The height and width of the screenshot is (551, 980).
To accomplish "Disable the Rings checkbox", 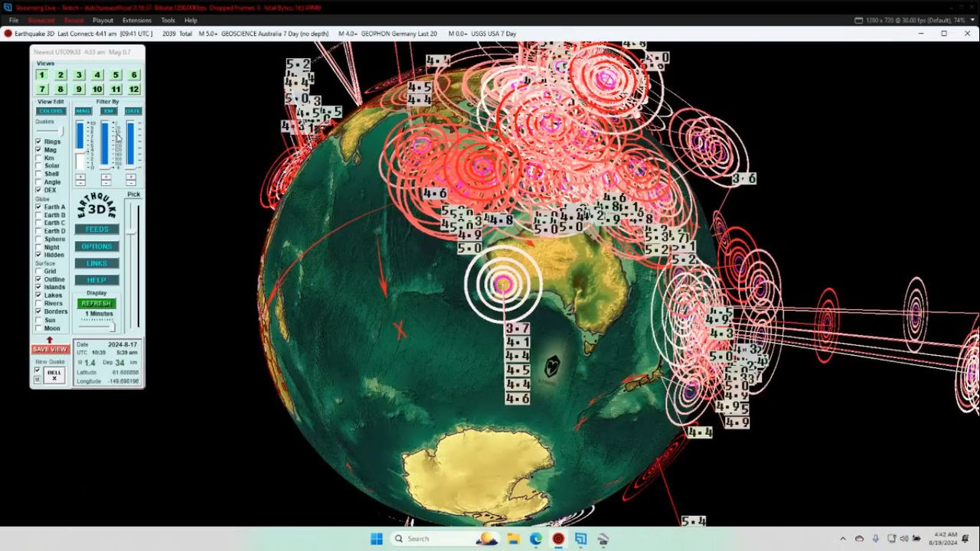I will coord(39,142).
